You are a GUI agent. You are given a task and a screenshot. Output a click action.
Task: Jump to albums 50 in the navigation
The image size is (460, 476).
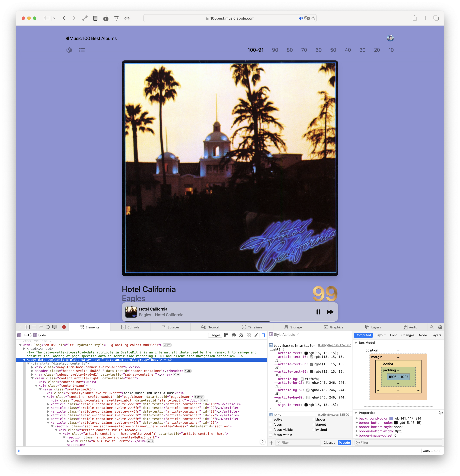coord(333,50)
